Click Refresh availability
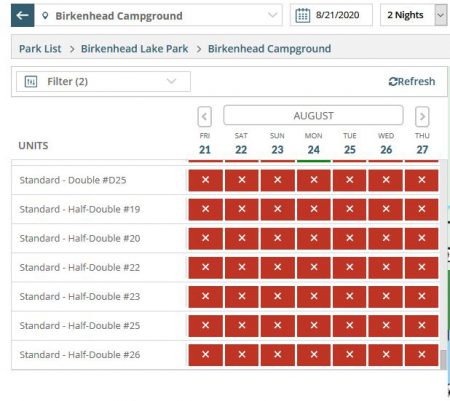This screenshot has width=450, height=401. tap(412, 81)
